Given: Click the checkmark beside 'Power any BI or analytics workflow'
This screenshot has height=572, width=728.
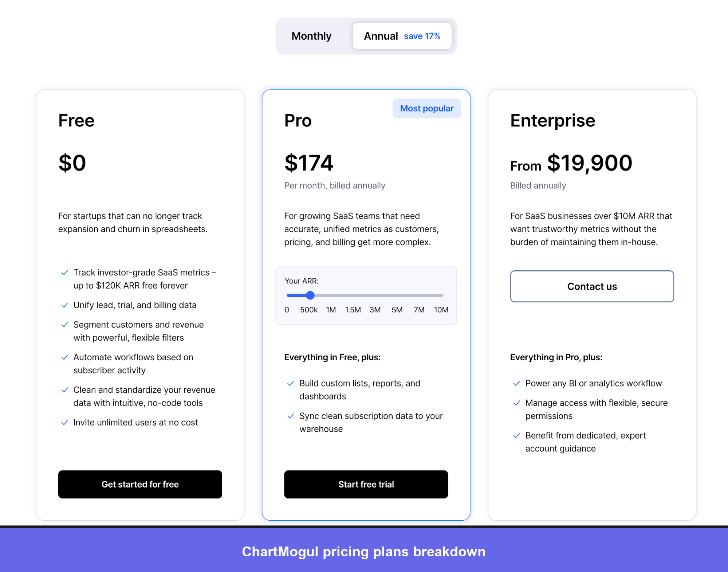Looking at the screenshot, I should point(516,383).
